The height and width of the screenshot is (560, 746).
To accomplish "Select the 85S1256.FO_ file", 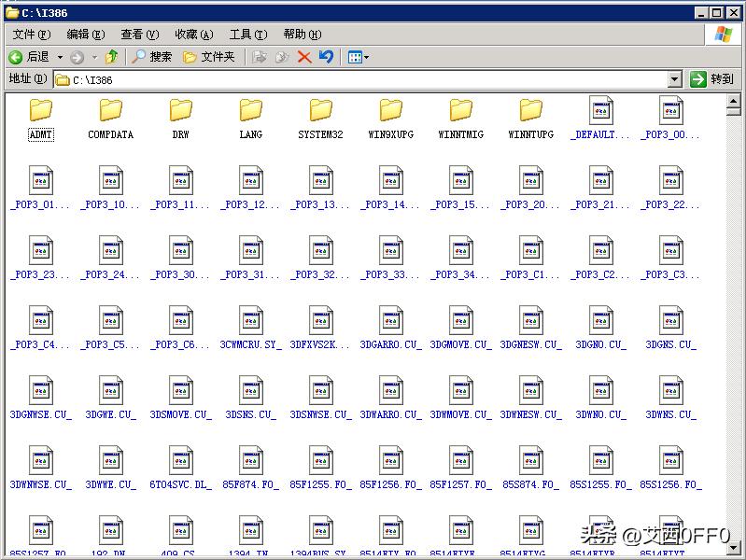I will 670,469.
